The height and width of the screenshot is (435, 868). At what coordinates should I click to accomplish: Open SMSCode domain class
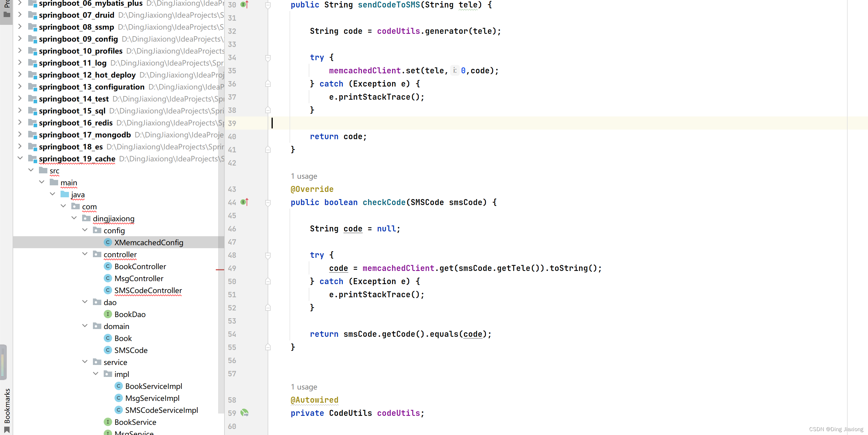(131, 350)
